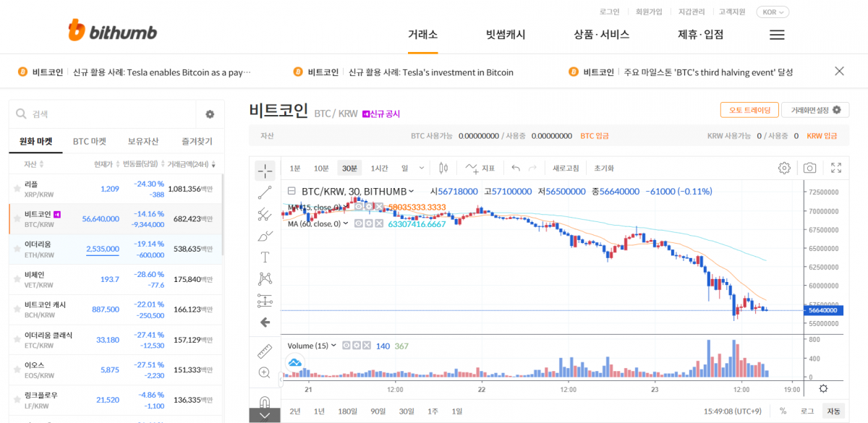Take a chart snapshot with the camera icon

click(809, 167)
